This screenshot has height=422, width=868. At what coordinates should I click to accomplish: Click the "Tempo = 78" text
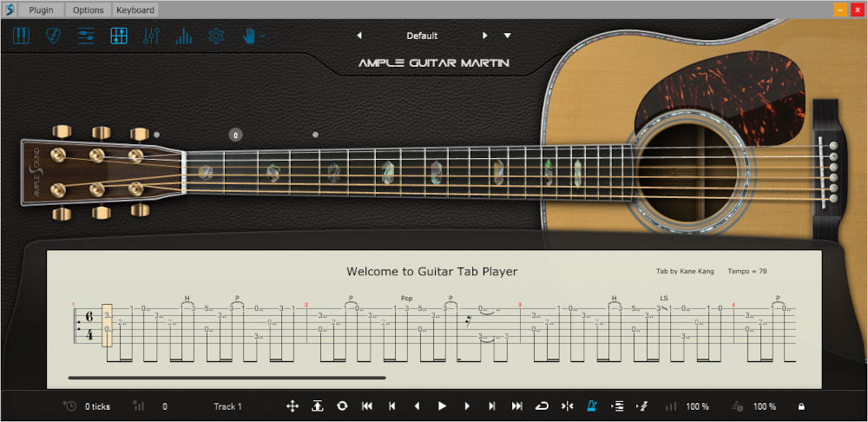point(747,272)
